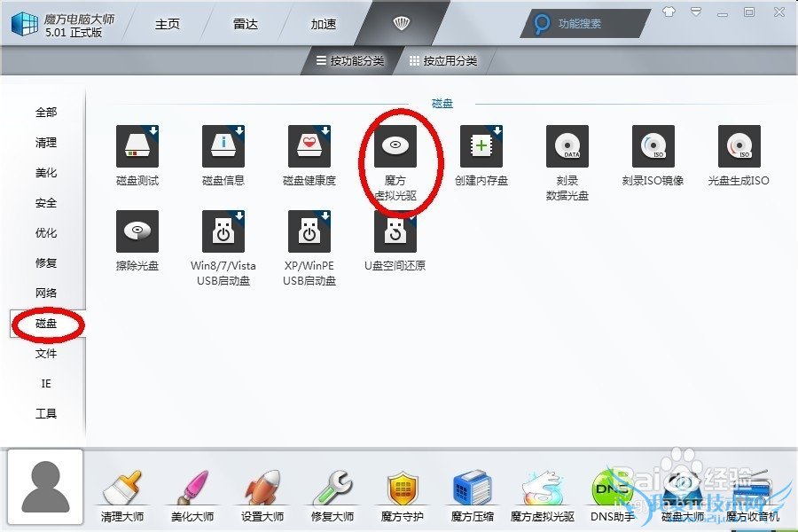Select 修复 category in sidebar
Viewport: 798px width, 532px height.
click(x=46, y=262)
